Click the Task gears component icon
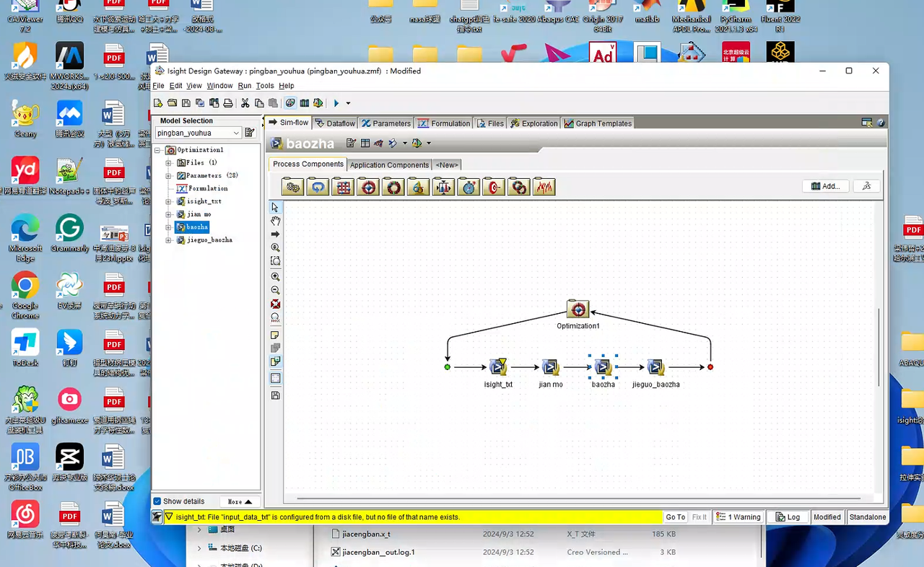924x567 pixels. (x=292, y=187)
